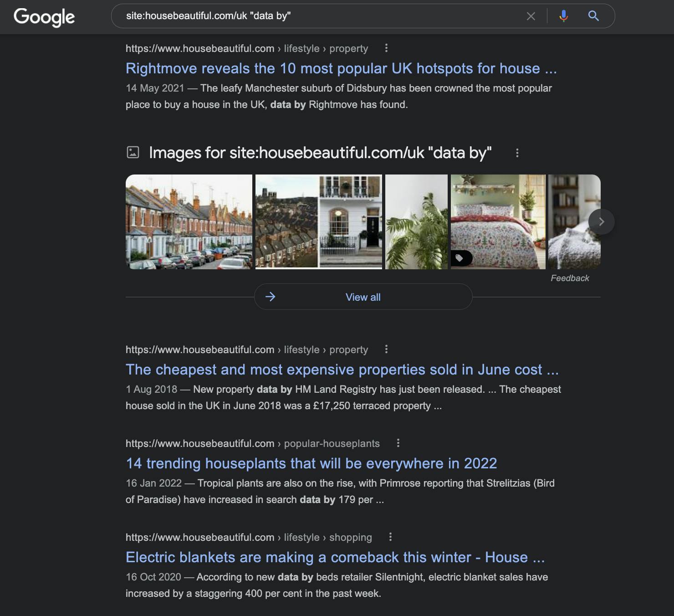Click the Google logo
The width and height of the screenshot is (674, 616).
click(44, 17)
